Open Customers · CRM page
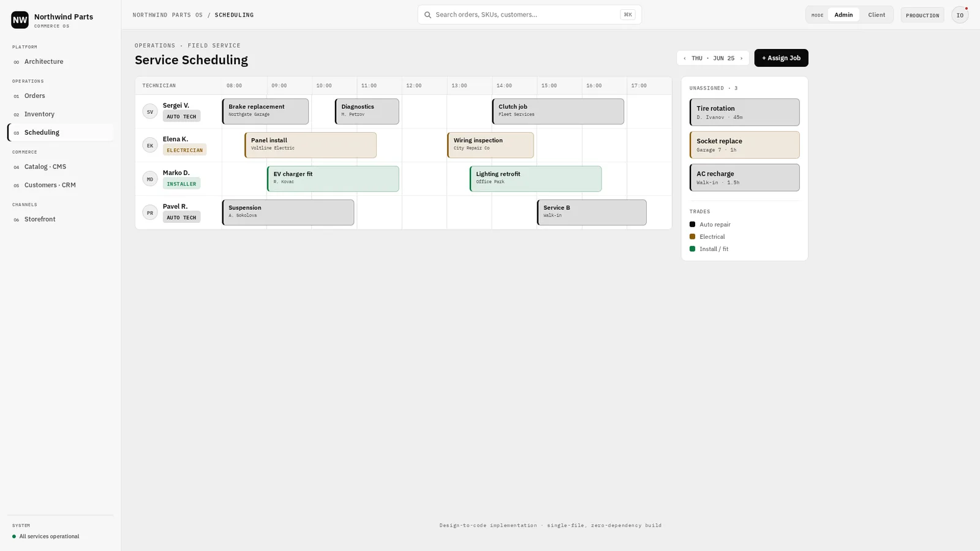Screen dimensions: 980x551 point(60,186)
